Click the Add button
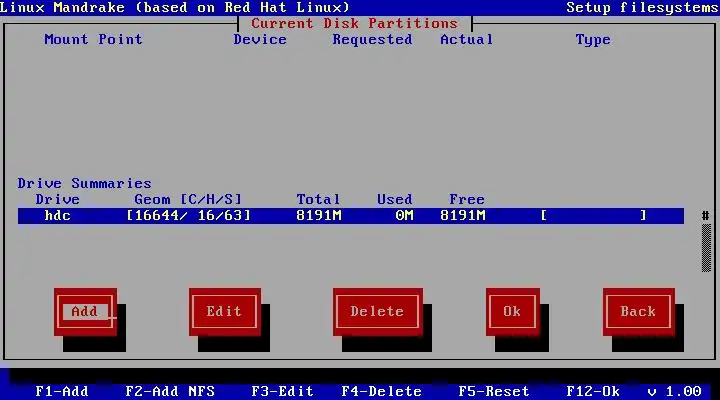Screen dimensions: 720x400 click(85, 312)
